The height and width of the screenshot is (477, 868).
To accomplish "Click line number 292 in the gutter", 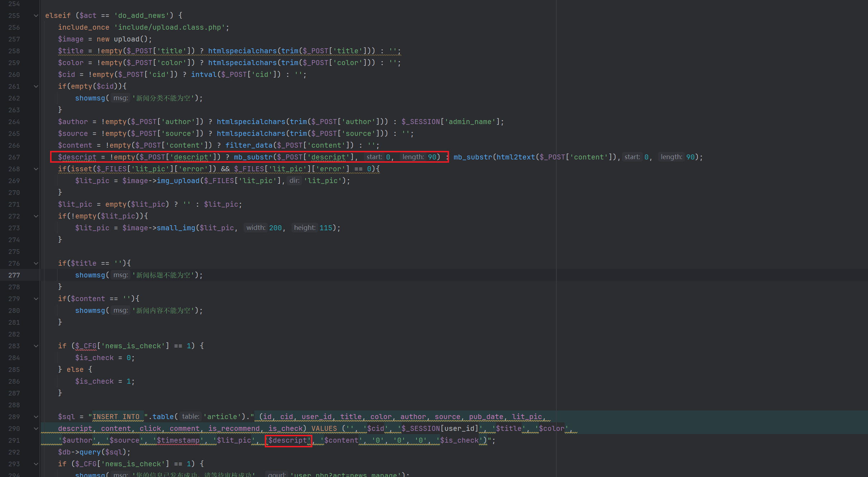I will coord(14,452).
